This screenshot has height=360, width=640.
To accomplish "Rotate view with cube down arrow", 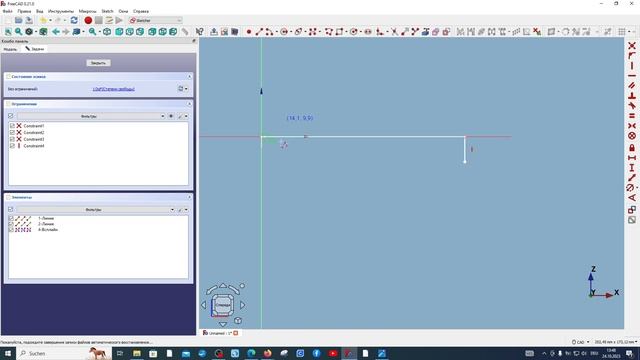I will pos(223,324).
